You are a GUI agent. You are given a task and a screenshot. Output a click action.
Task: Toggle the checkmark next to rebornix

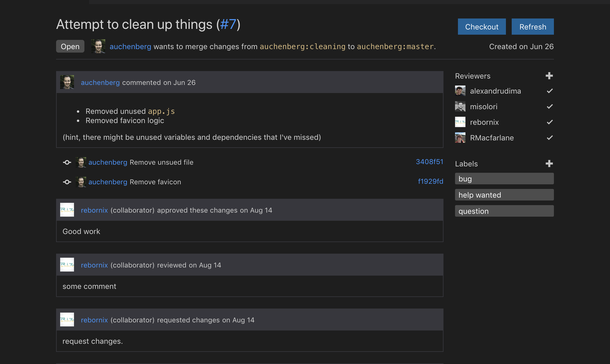pyautogui.click(x=550, y=122)
